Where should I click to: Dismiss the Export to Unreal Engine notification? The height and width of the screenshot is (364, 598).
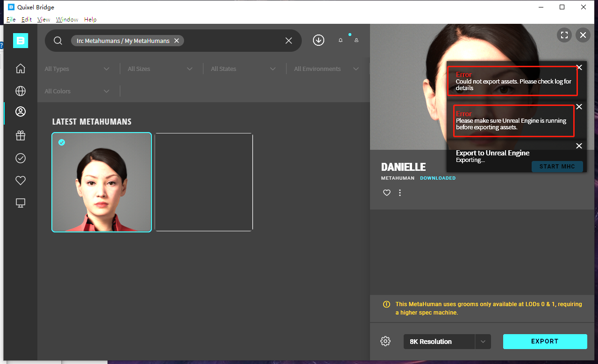tap(579, 146)
